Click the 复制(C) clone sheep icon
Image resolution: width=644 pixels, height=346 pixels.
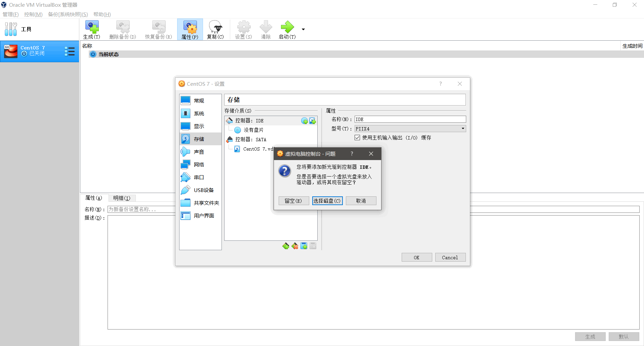[x=215, y=30]
